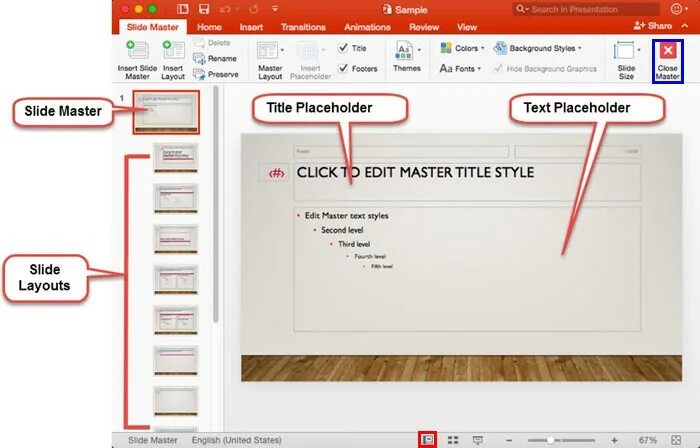
Task: Open the Transitions tab
Action: pyautogui.click(x=303, y=27)
